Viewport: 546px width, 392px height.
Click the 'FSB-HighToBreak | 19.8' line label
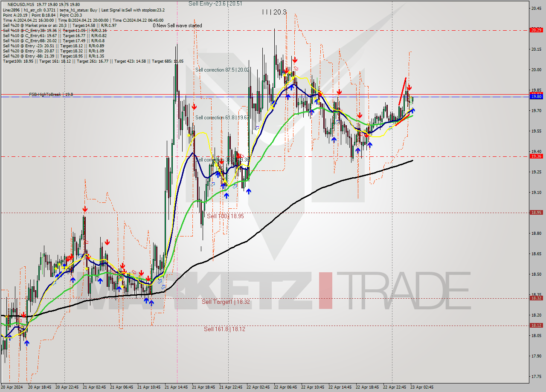click(51, 94)
